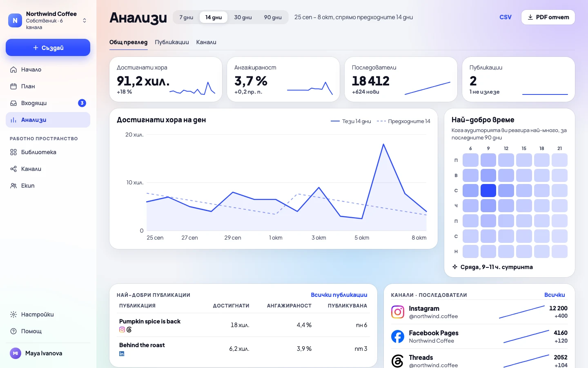Switch to the Публикации tab

172,42
